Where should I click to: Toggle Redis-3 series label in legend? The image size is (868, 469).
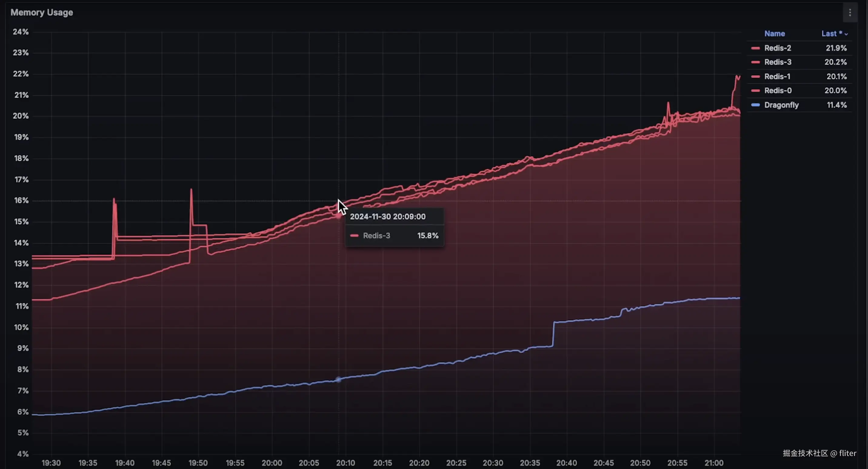click(777, 62)
